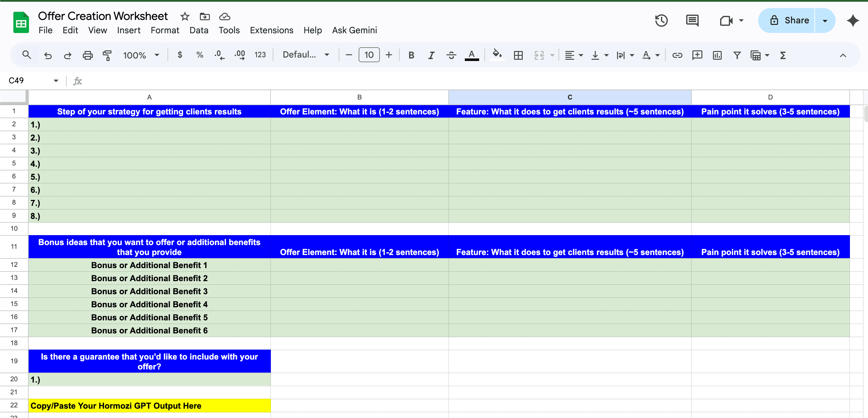868x418 pixels.
Task: Open the cell name box dropdown
Action: click(x=56, y=81)
